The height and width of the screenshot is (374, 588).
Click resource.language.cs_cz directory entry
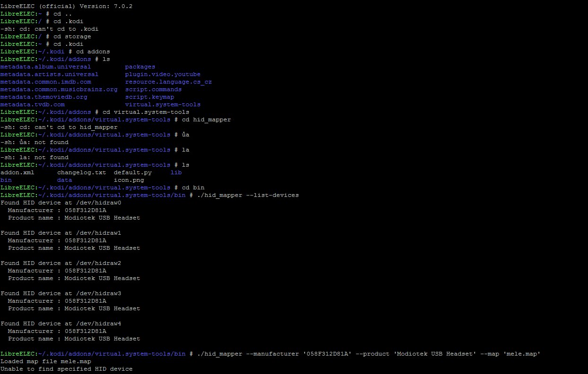[168, 82]
